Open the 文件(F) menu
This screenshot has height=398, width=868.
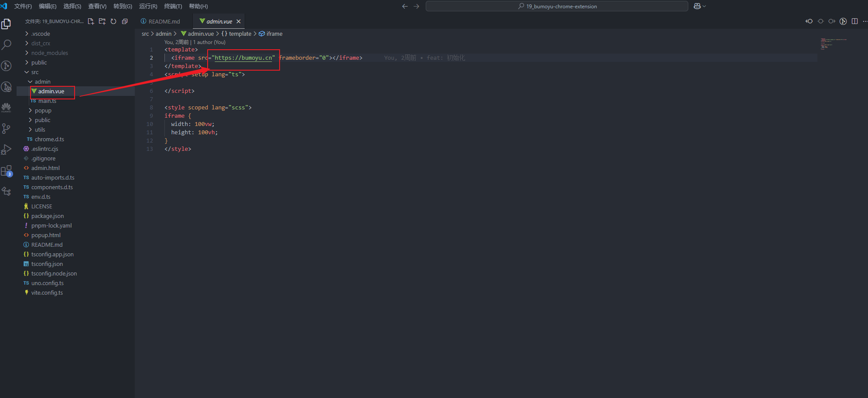pos(23,6)
